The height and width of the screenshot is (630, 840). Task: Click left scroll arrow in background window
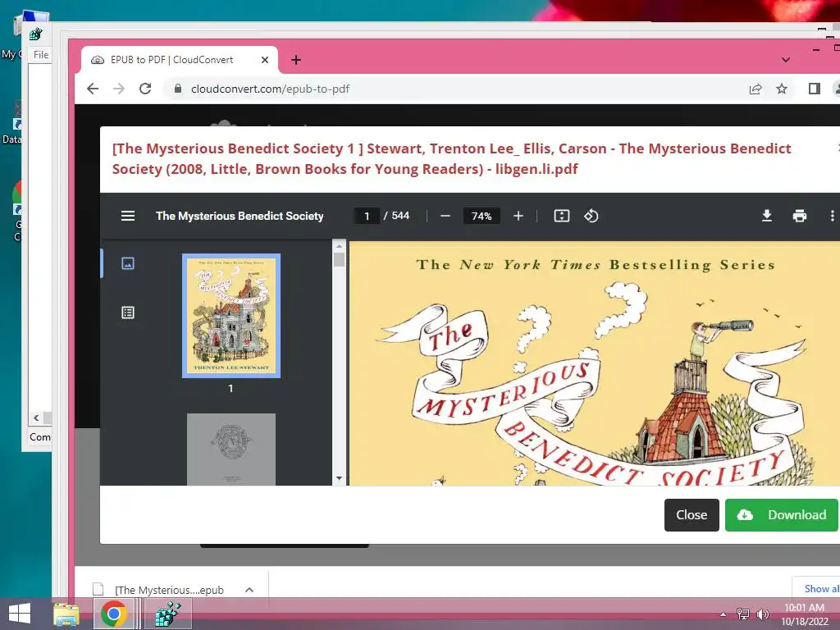[x=36, y=418]
